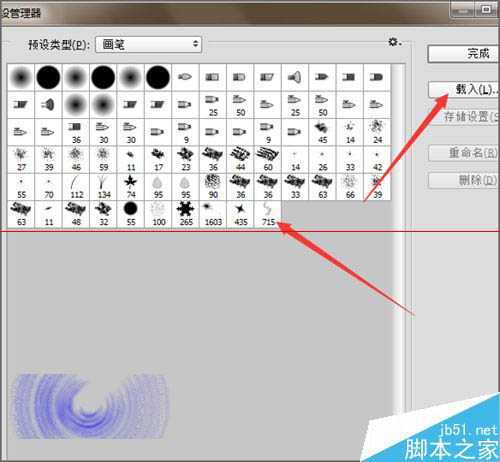Select the spatter brush labeled 46
The width and height of the screenshot is (500, 462).
76,160
